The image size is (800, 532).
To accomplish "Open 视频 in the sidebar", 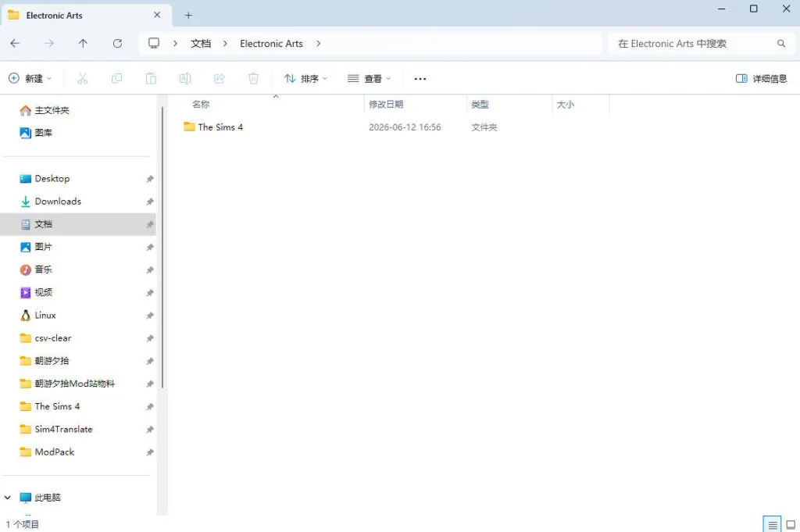I will click(44, 292).
